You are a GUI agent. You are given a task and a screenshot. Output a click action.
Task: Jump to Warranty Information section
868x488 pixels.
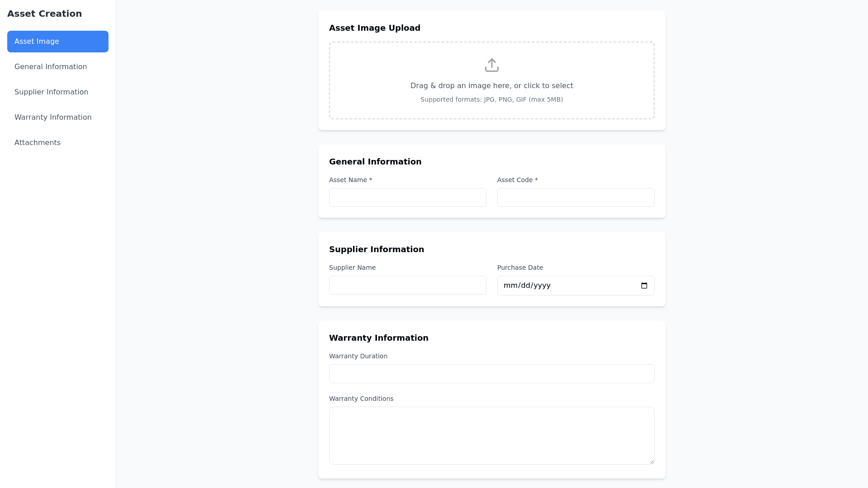coord(53,117)
